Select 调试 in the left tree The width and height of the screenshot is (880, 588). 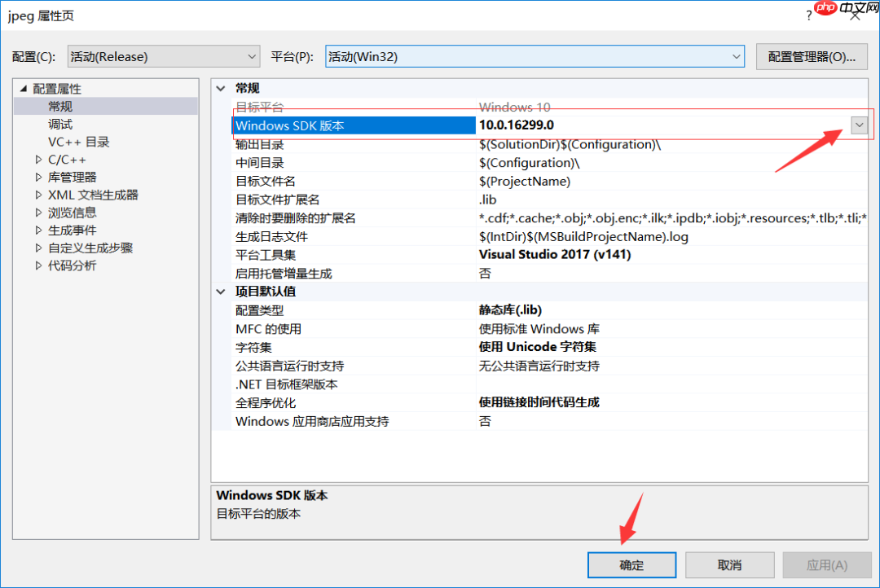[x=59, y=123]
